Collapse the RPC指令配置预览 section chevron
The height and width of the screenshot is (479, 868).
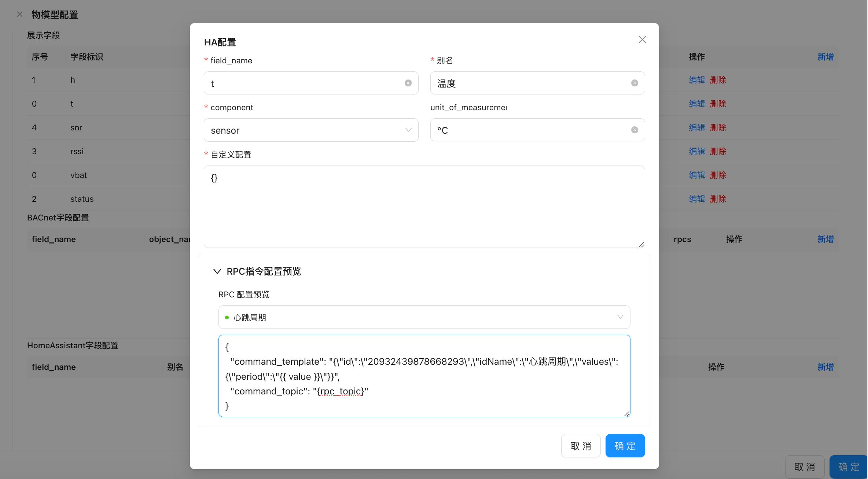click(217, 271)
